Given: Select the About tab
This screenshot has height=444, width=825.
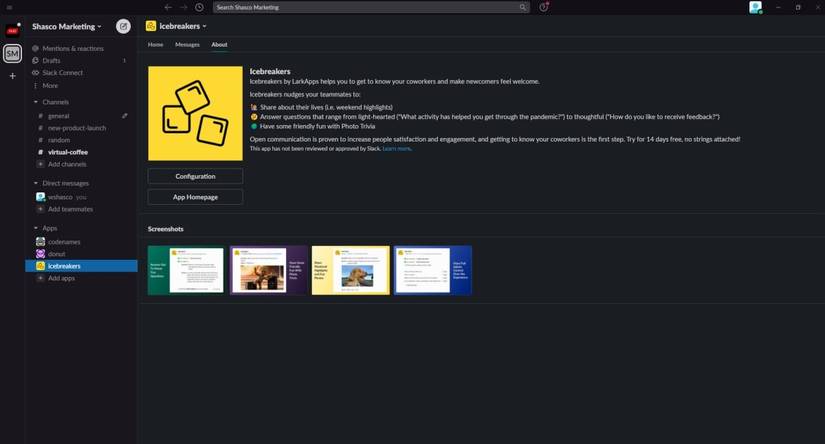Looking at the screenshot, I should pos(219,45).
